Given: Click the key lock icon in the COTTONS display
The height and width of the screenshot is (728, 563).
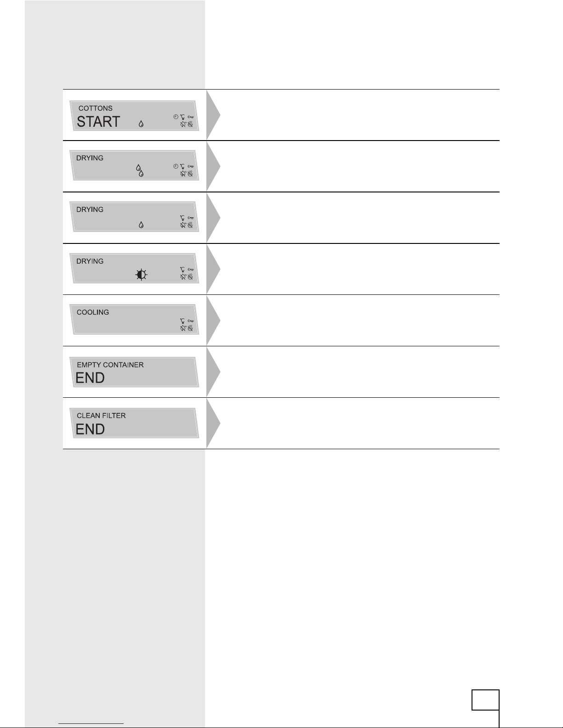Looking at the screenshot, I should pyautogui.click(x=190, y=117).
